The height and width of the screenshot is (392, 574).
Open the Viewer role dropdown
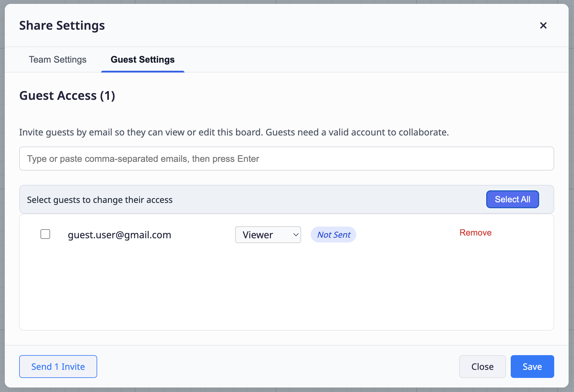268,235
